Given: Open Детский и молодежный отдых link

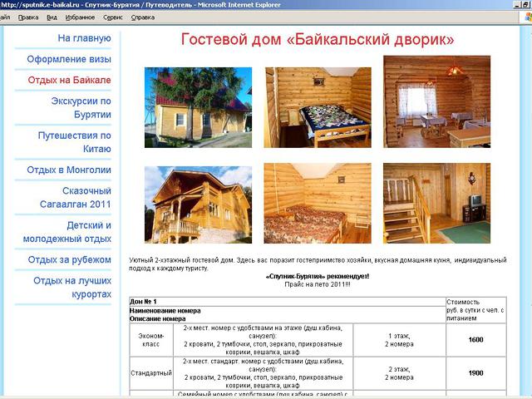Looking at the screenshot, I should point(66,232).
